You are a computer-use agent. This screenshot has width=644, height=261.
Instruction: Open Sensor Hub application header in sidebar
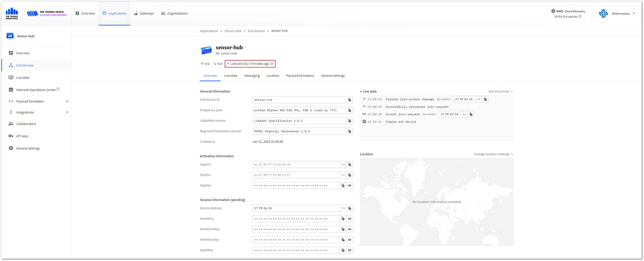pyautogui.click(x=36, y=36)
